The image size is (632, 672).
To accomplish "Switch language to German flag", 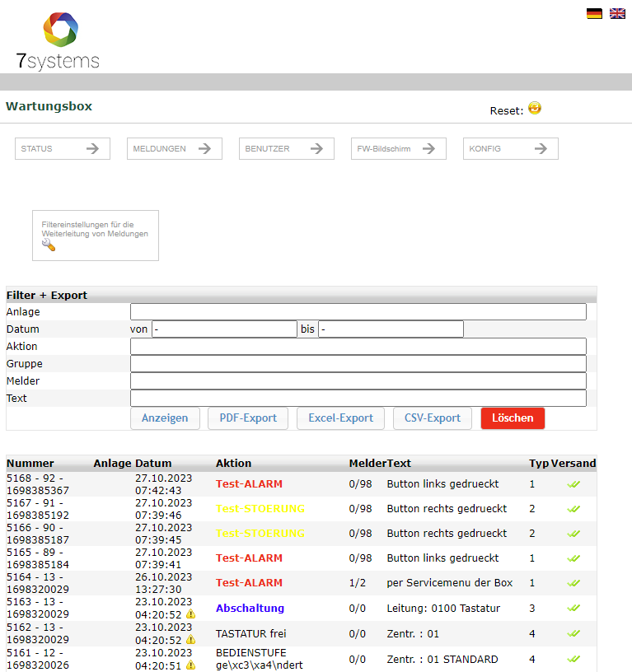I will point(594,13).
